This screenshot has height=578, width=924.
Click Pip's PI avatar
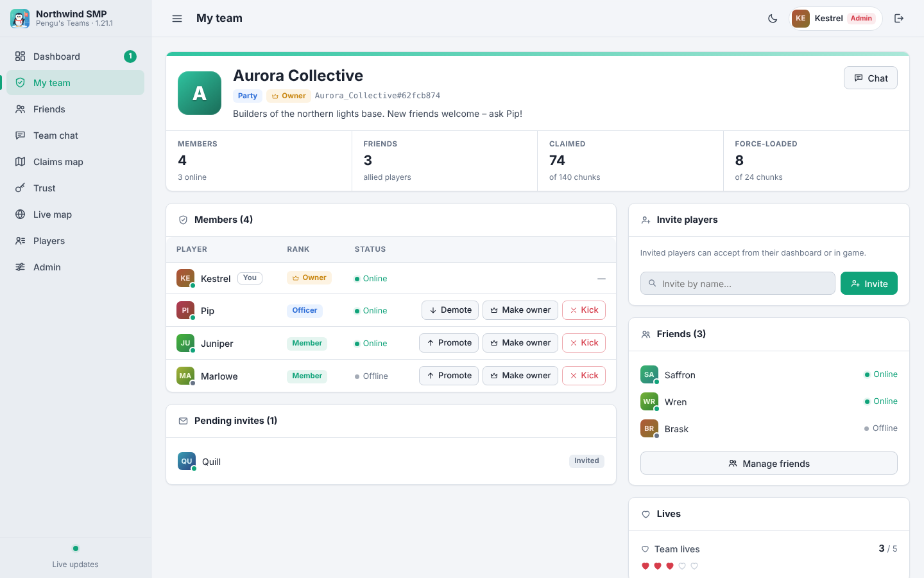(185, 310)
